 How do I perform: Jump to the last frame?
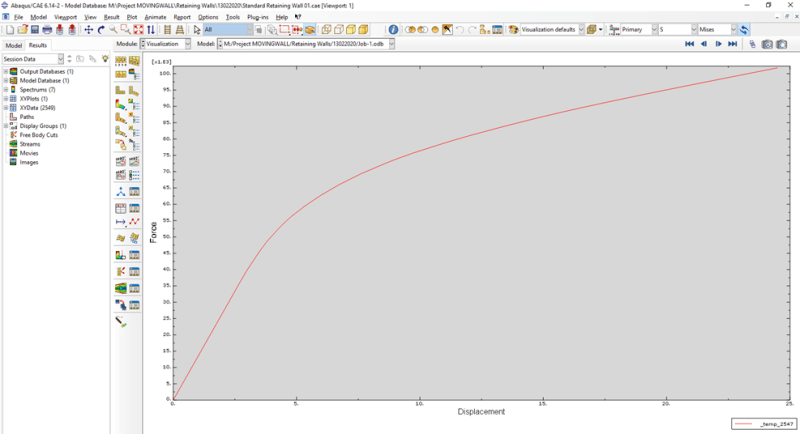pyautogui.click(x=733, y=44)
